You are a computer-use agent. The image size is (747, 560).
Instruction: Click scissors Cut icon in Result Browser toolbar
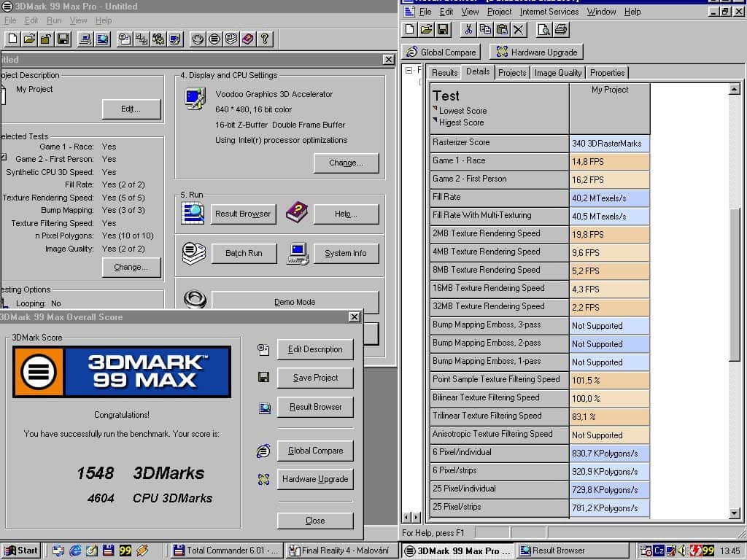point(468,29)
